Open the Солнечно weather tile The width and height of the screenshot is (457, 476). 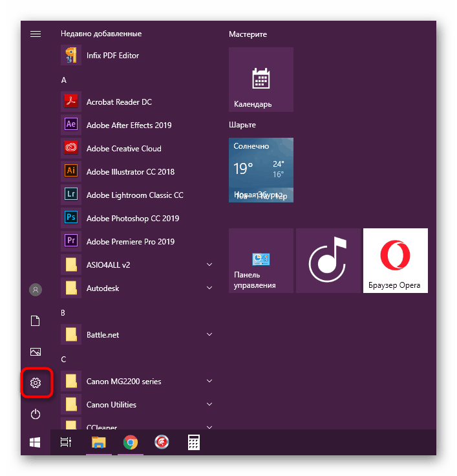pos(261,170)
